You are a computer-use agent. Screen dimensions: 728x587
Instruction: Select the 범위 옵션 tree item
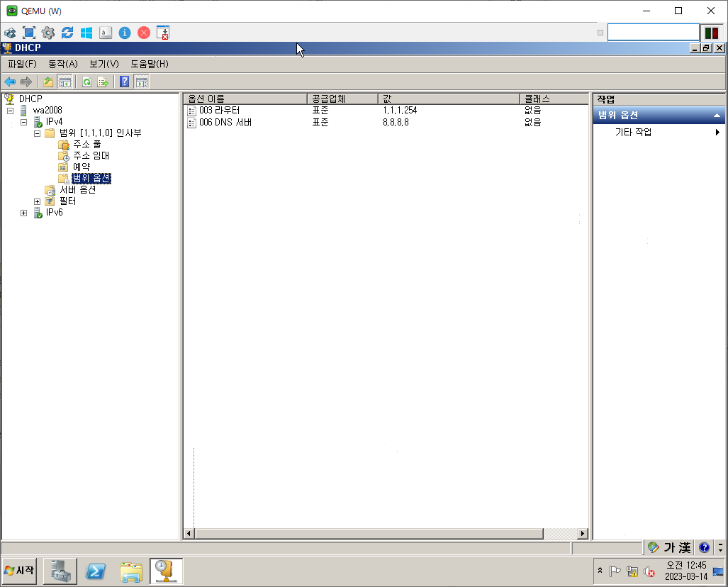[x=91, y=179]
